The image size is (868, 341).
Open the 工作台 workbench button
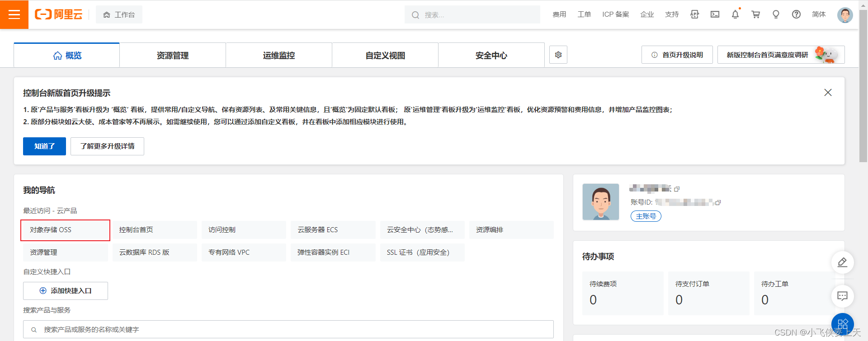(x=119, y=15)
